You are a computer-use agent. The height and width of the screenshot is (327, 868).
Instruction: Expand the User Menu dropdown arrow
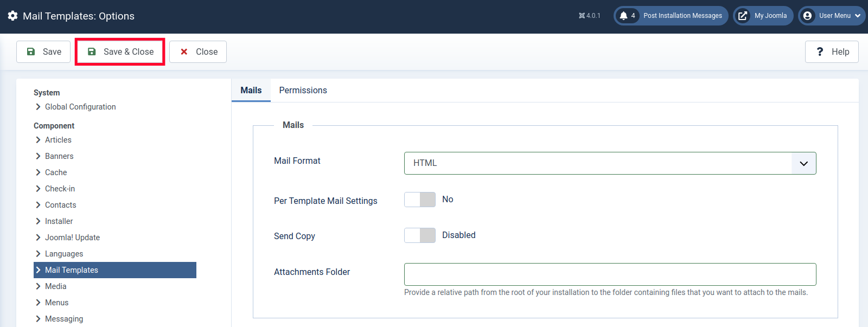pos(858,16)
